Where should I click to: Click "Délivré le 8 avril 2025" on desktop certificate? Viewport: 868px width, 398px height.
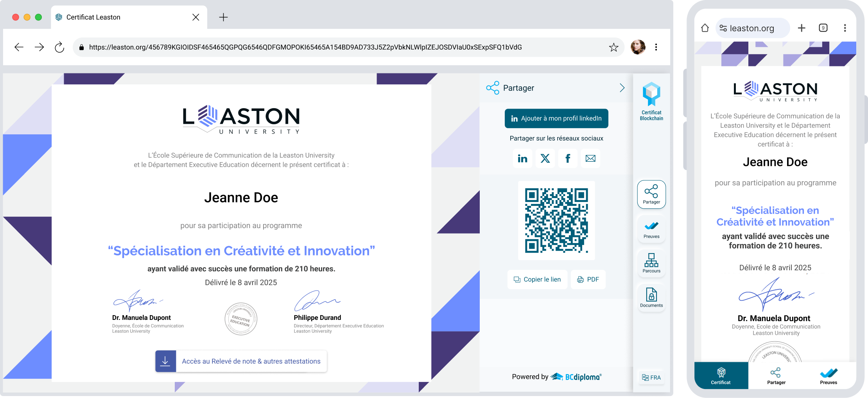coord(241,282)
